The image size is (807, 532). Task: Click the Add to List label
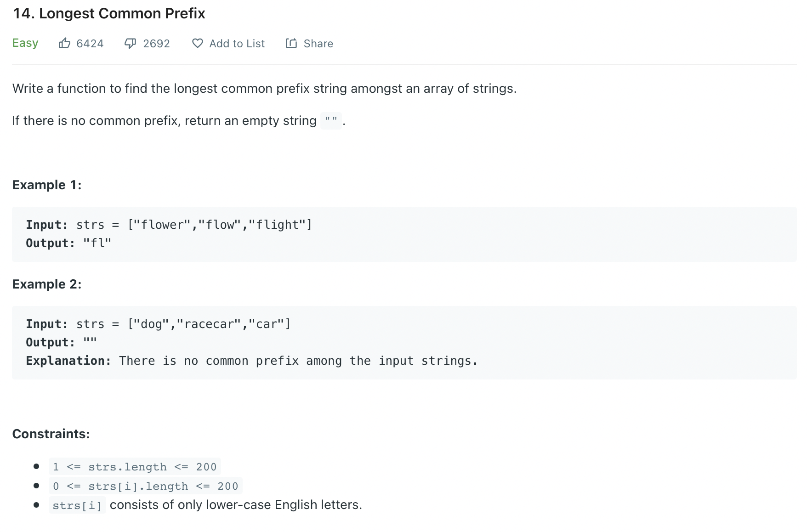pyautogui.click(x=237, y=44)
